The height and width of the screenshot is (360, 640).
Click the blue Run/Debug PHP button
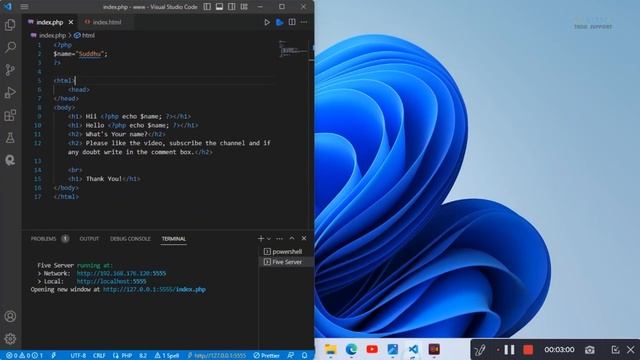[x=280, y=22]
